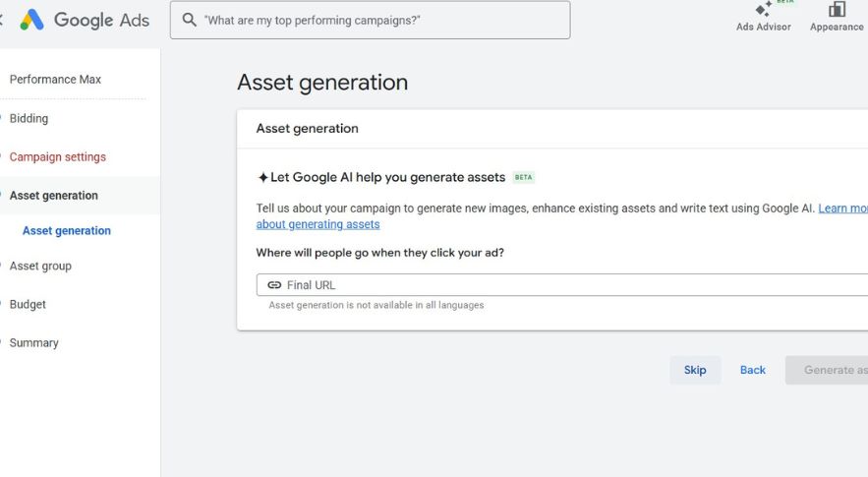Open Asset group step

(x=40, y=266)
